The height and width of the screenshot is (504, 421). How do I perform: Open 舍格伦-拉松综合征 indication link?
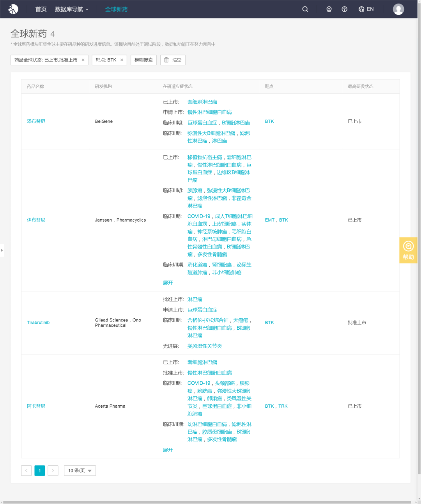pyautogui.click(x=208, y=320)
